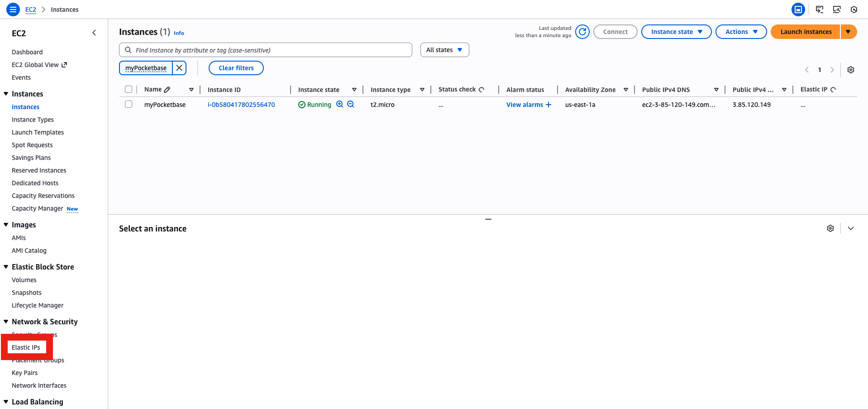Go to Snapshots under Elastic Block Store
This screenshot has height=409, width=868.
coord(26,292)
